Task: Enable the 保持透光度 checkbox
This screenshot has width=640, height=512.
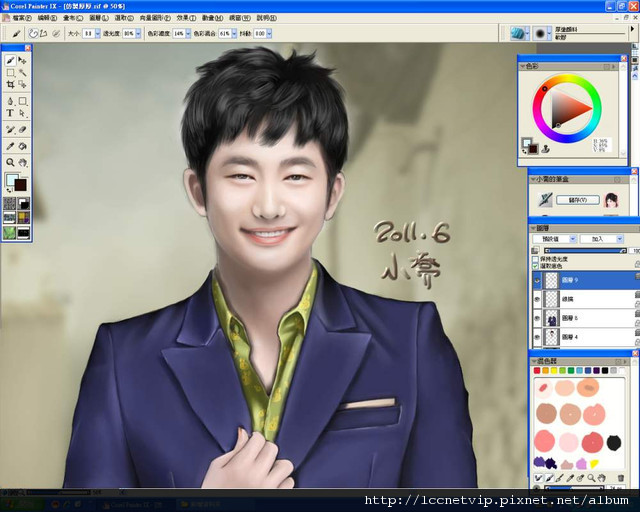Action: [x=535, y=259]
